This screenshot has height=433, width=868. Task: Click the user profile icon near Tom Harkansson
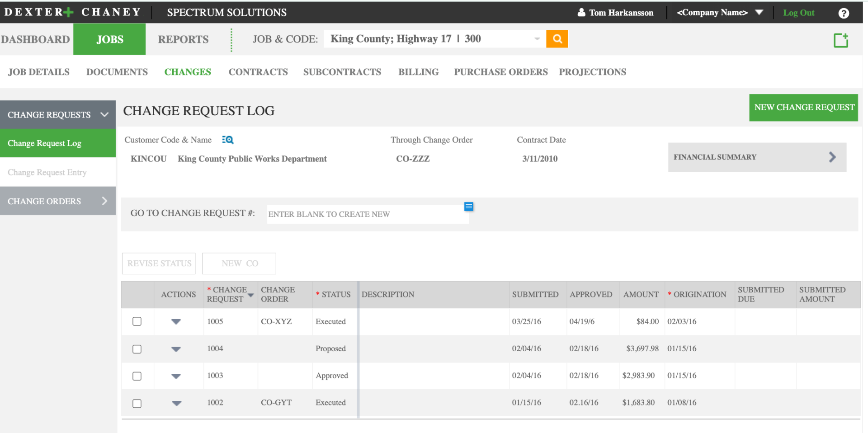click(x=581, y=13)
